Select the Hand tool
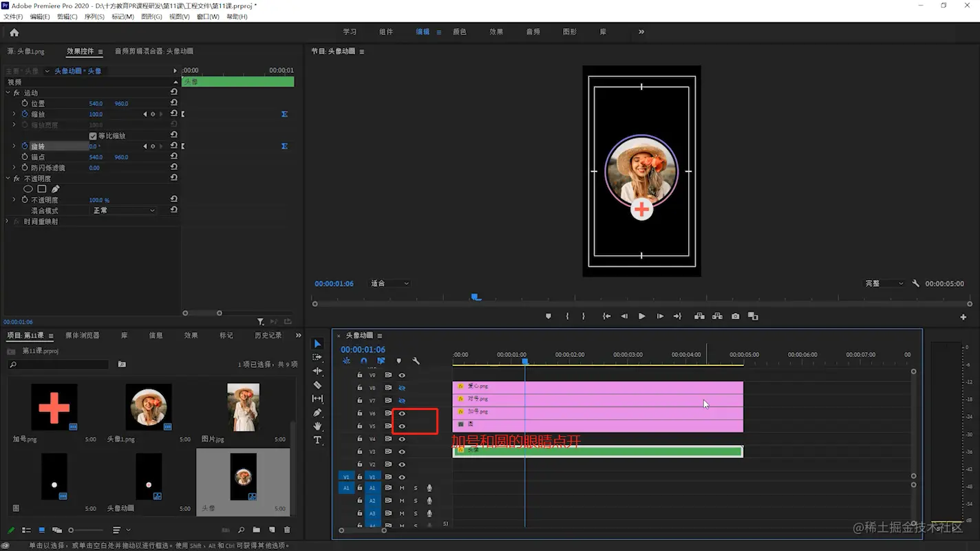This screenshot has height=551, width=980. 317,426
